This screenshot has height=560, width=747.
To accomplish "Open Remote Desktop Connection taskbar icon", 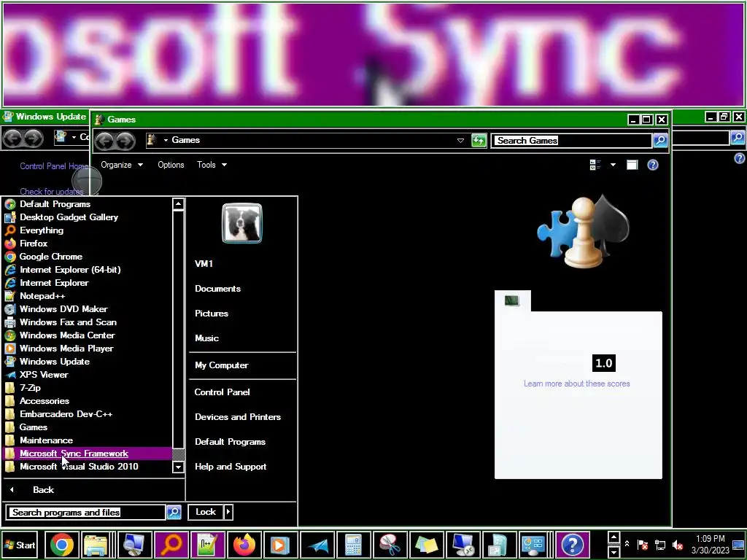I will [462, 544].
